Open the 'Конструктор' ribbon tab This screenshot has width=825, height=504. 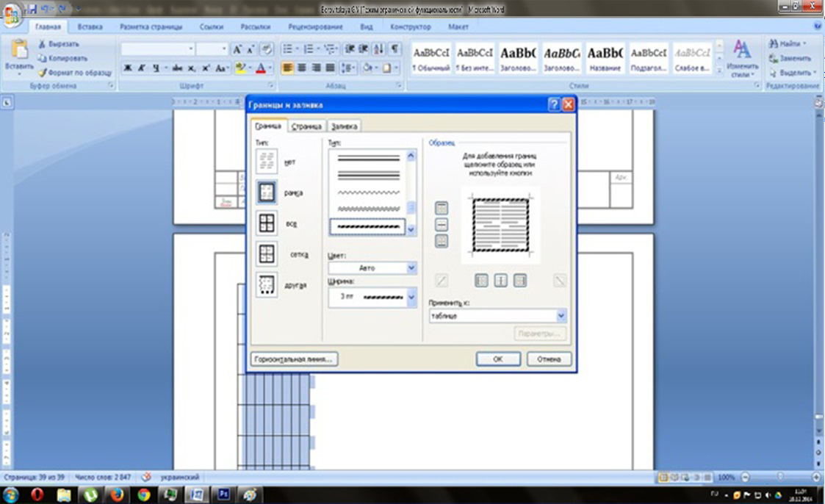click(411, 26)
